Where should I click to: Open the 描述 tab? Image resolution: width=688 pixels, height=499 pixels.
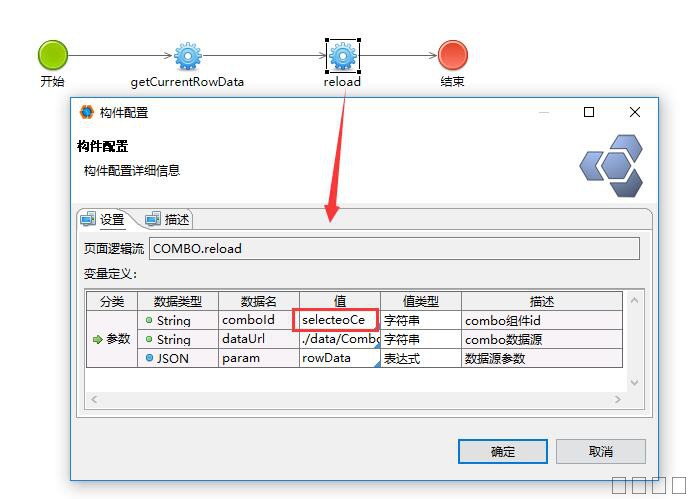[x=168, y=219]
